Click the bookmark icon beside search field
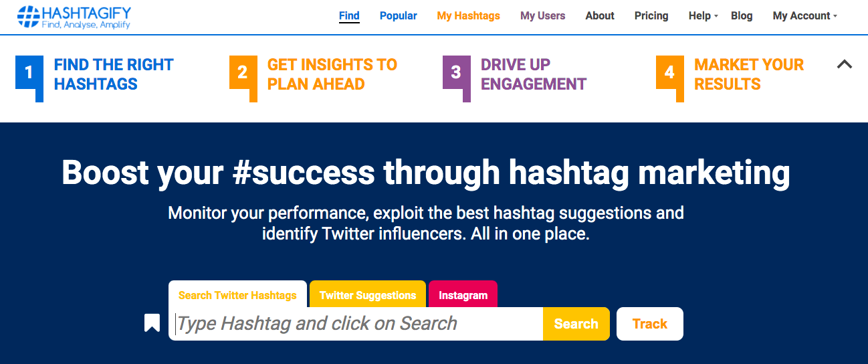 point(152,323)
